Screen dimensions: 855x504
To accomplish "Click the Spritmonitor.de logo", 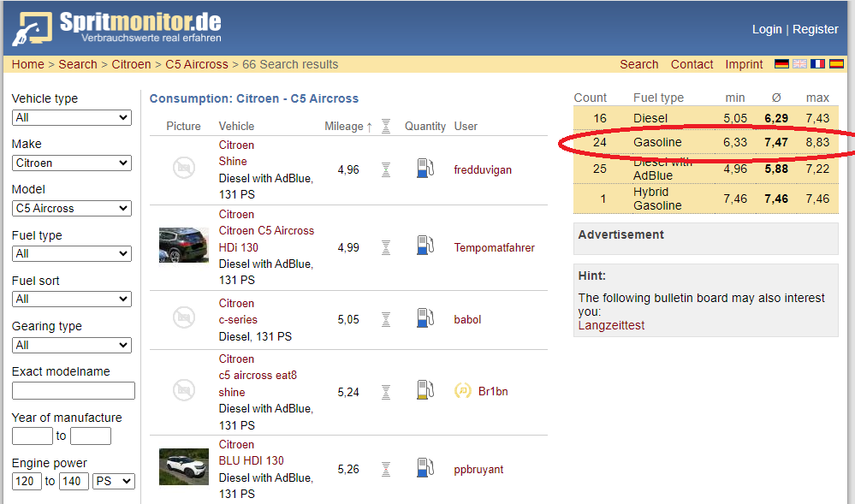I will click(117, 28).
